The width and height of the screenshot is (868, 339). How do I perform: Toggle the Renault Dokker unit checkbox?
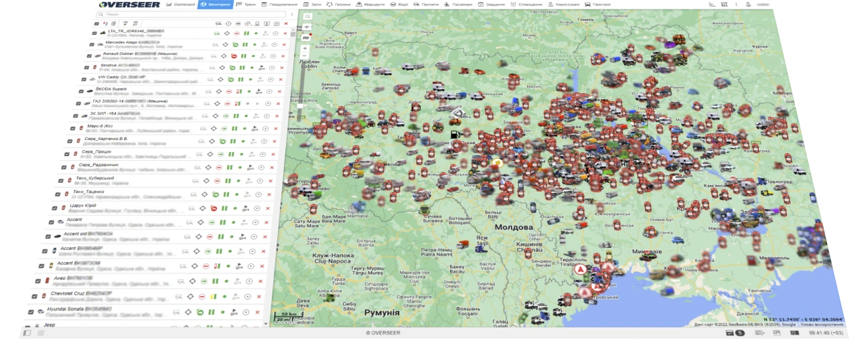click(88, 55)
